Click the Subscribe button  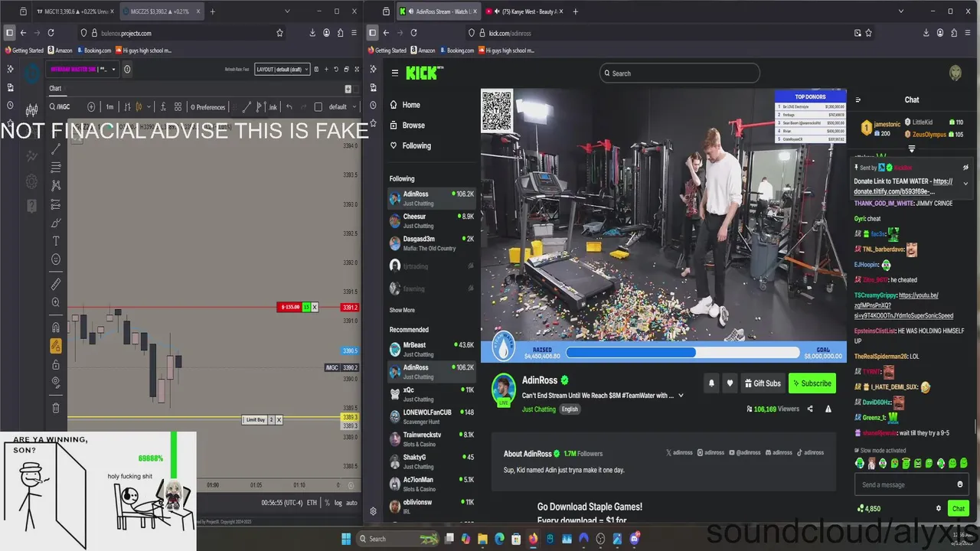pos(812,383)
